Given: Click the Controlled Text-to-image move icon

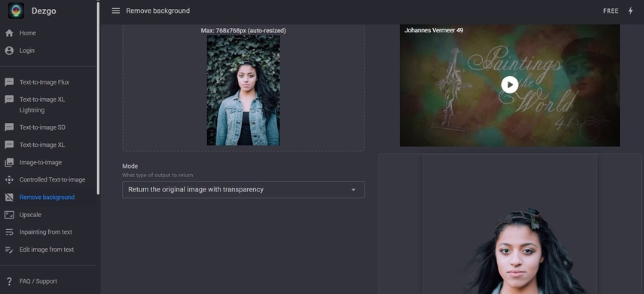Looking at the screenshot, I should pyautogui.click(x=9, y=179).
